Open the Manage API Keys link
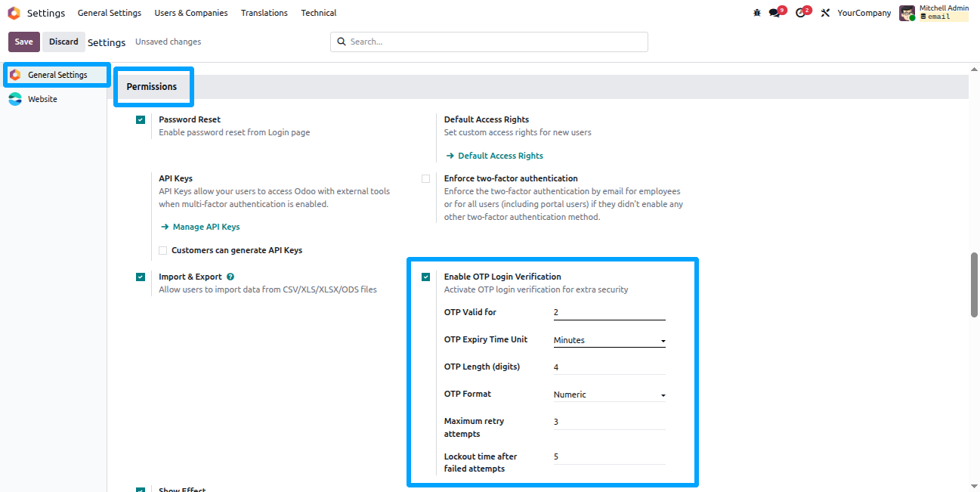980x492 pixels. [x=206, y=227]
